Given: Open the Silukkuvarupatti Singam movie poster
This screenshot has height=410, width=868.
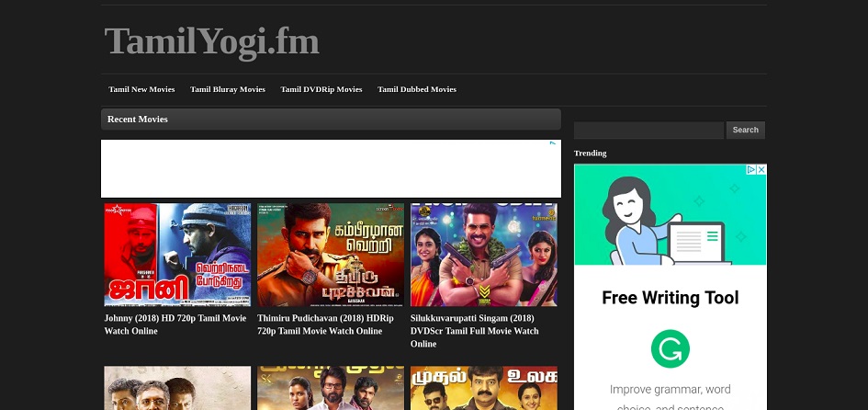Looking at the screenshot, I should [484, 255].
